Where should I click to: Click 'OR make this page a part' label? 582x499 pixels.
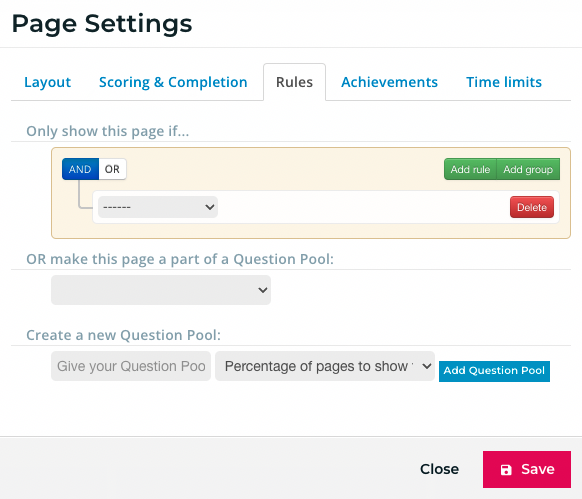[x=180, y=259]
